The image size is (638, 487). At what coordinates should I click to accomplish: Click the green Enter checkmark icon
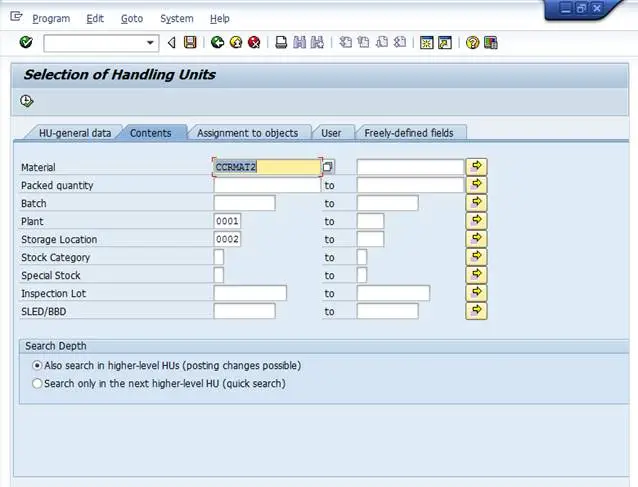pyautogui.click(x=26, y=42)
